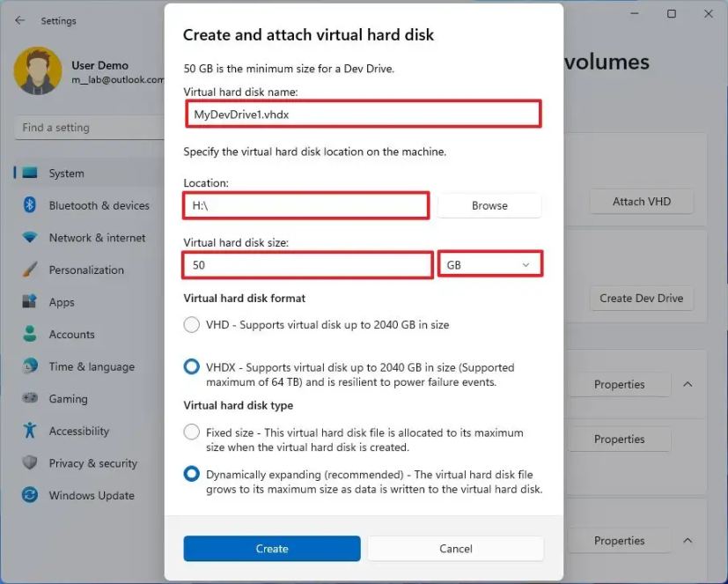Click the Accessibility figure icon

coord(30,430)
